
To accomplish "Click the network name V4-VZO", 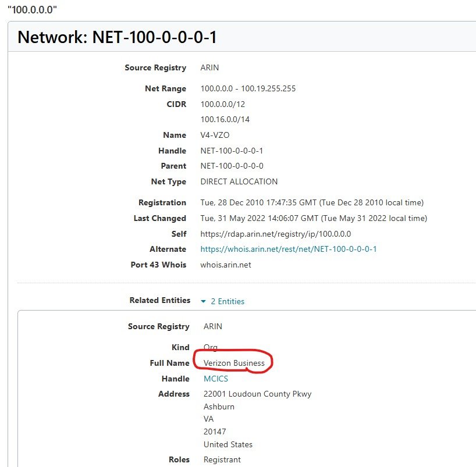I will (x=215, y=135).
